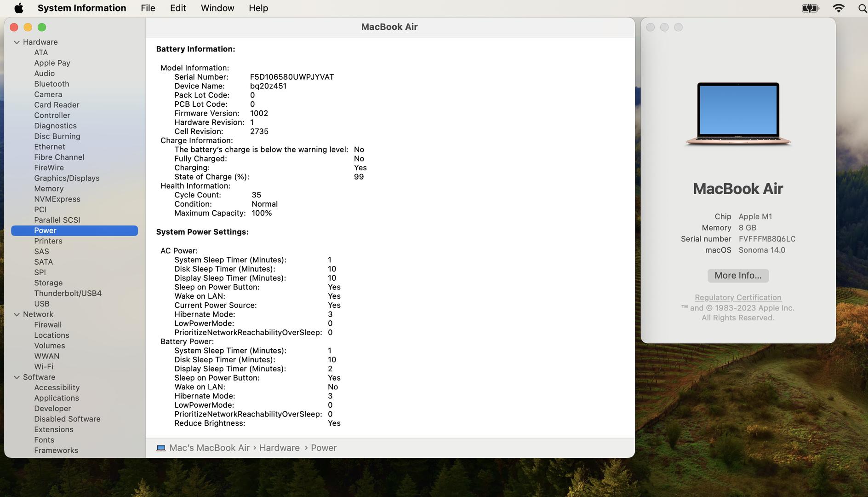Viewport: 868px width, 497px height.
Task: Open the Window menu
Action: (x=217, y=8)
